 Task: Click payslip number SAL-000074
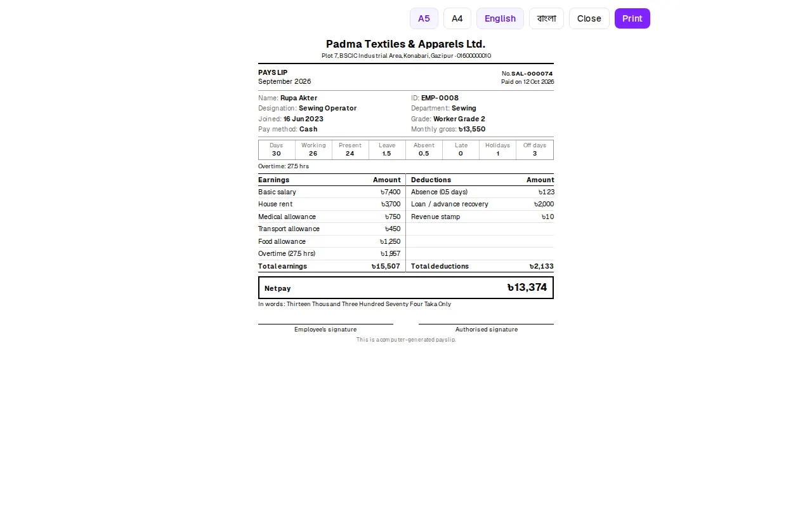click(x=532, y=74)
